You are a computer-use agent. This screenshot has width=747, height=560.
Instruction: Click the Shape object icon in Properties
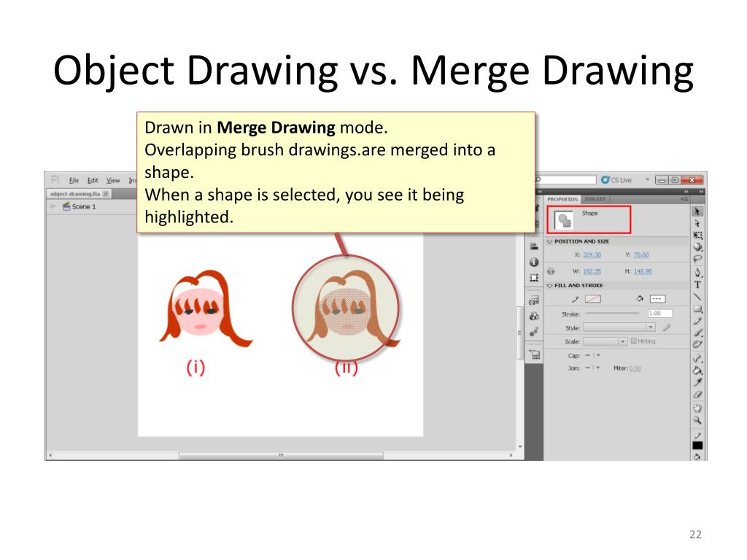click(564, 220)
